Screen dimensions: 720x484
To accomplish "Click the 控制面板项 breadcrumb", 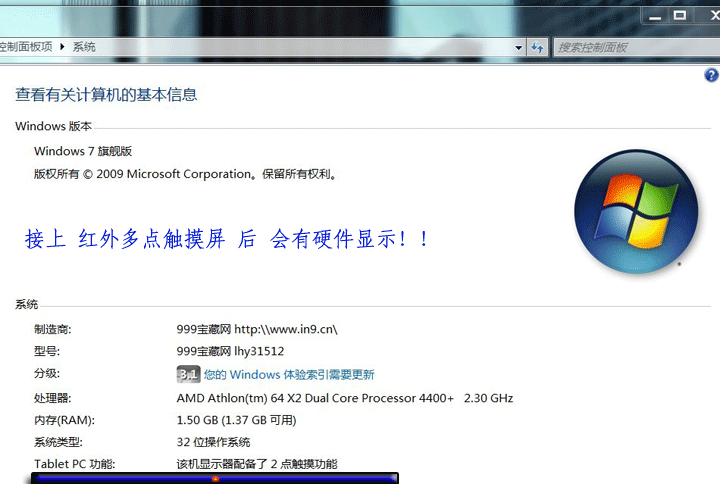I will (x=26, y=47).
